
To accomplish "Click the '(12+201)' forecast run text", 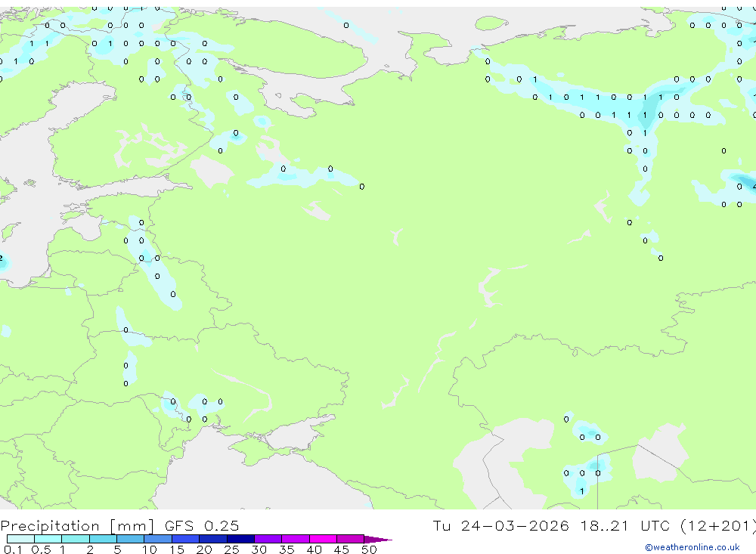I will (x=717, y=526).
